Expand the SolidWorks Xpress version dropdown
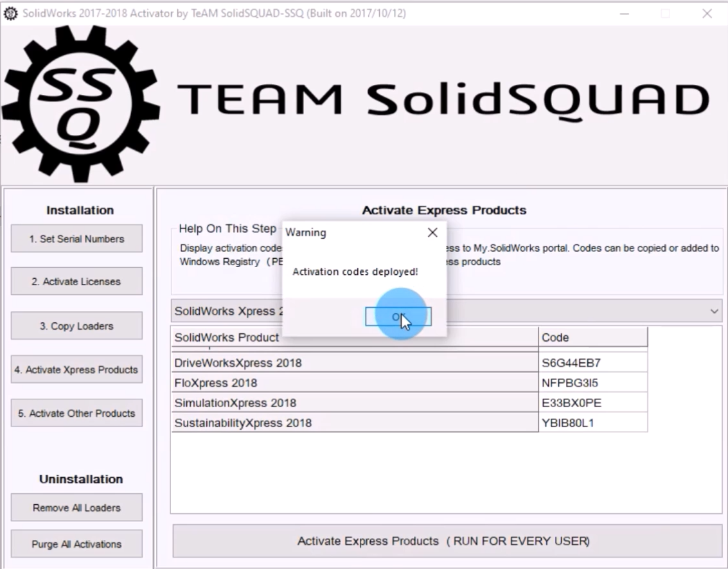Image resolution: width=728 pixels, height=569 pixels. click(x=714, y=311)
